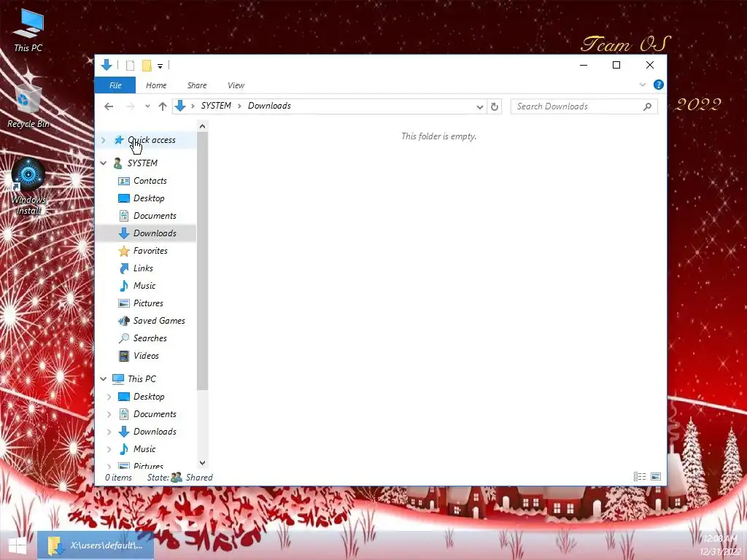The image size is (747, 560).
Task: Open Links folder in navigation pane
Action: (143, 268)
